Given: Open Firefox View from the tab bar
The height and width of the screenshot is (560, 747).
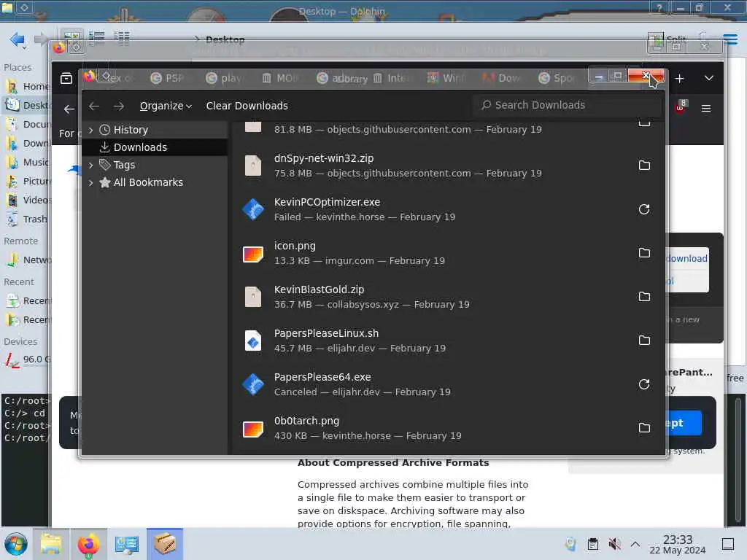Looking at the screenshot, I should (66, 78).
